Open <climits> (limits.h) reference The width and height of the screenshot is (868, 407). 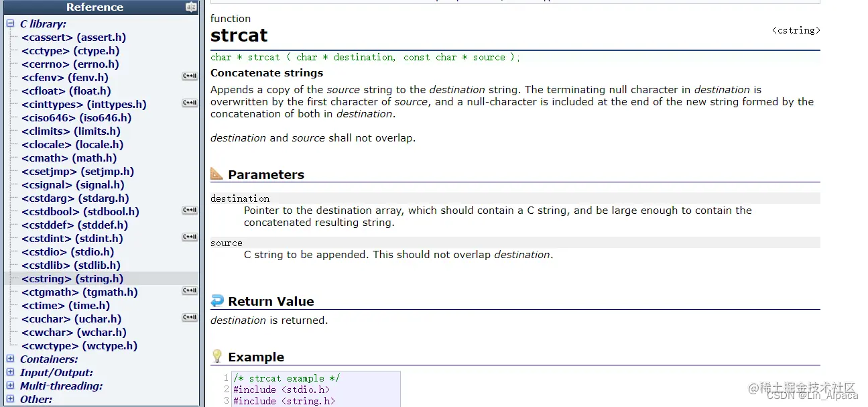tap(72, 131)
